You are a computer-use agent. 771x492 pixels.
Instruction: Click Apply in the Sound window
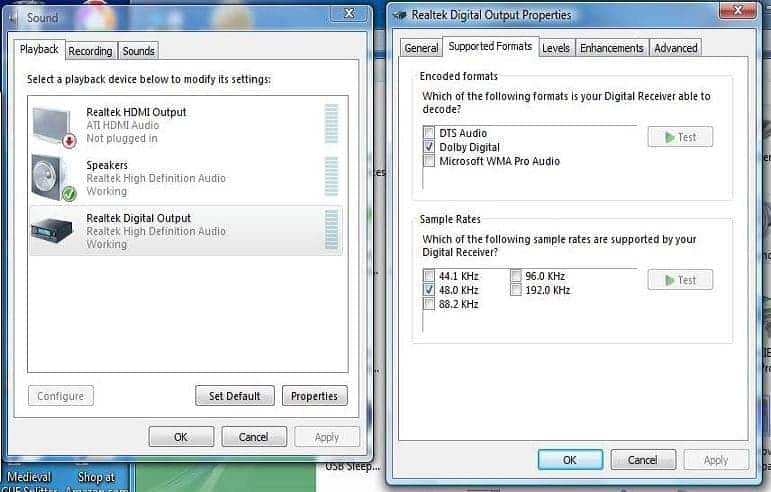pyautogui.click(x=327, y=437)
